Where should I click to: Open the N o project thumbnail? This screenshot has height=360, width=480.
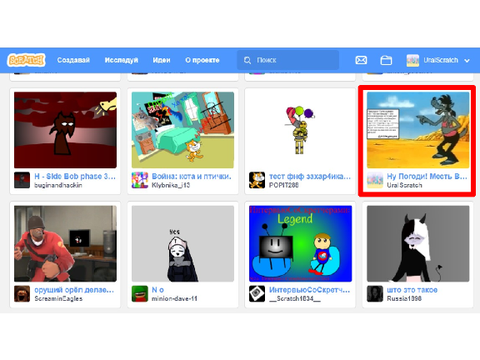click(x=183, y=244)
